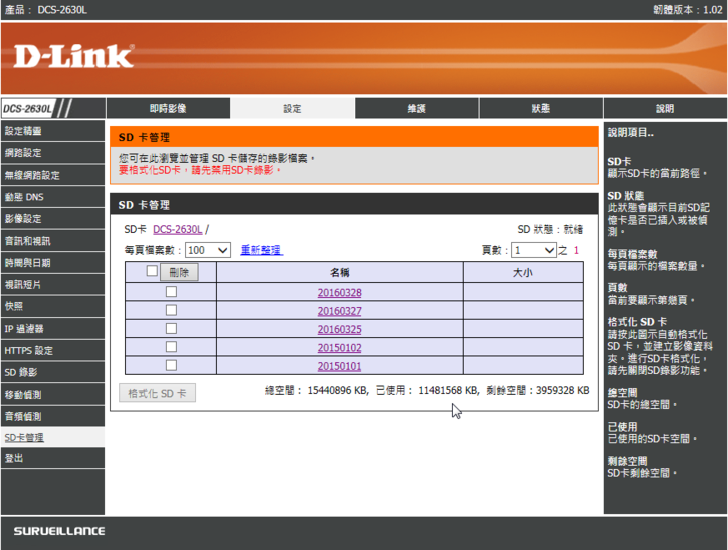Viewport: 728px width, 550px height.
Task: Click the 重新整理 refresh link
Action: click(261, 250)
